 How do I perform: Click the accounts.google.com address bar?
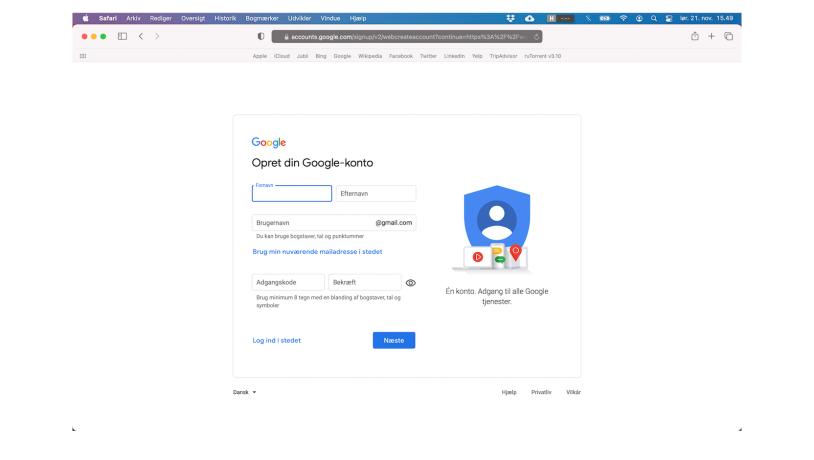[x=407, y=37]
